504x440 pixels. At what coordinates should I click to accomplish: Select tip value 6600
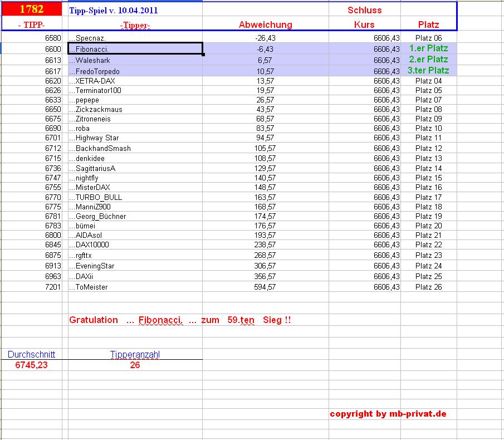click(53, 49)
